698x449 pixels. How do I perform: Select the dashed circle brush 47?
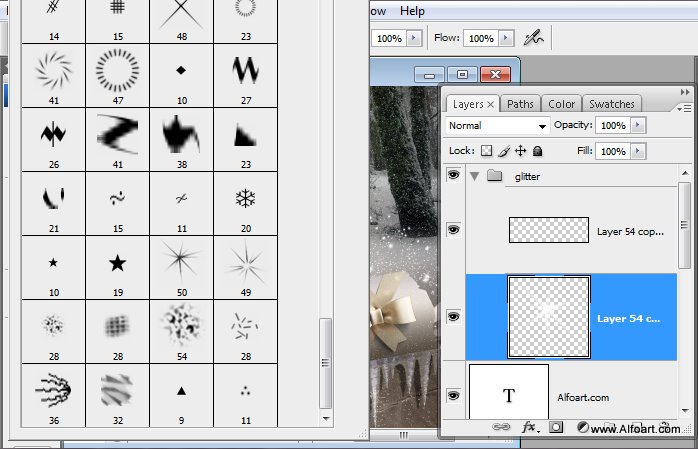[x=118, y=76]
